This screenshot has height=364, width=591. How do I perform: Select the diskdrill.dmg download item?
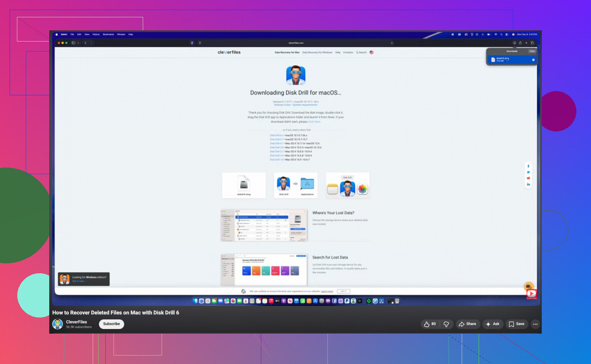click(x=512, y=60)
